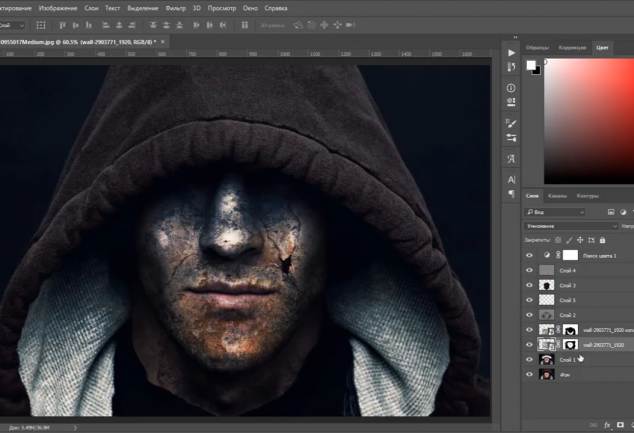
Task: Switch to the Каналы tab
Action: (557, 196)
